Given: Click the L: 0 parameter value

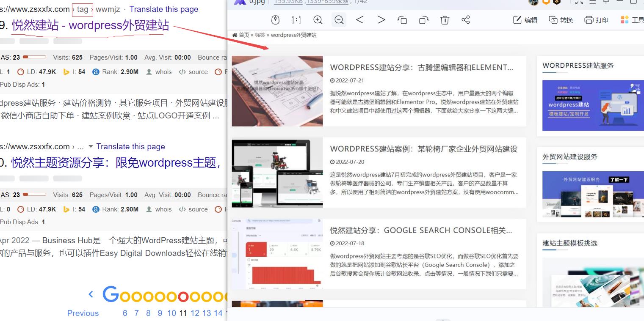Looking at the screenshot, I should click(5, 209).
